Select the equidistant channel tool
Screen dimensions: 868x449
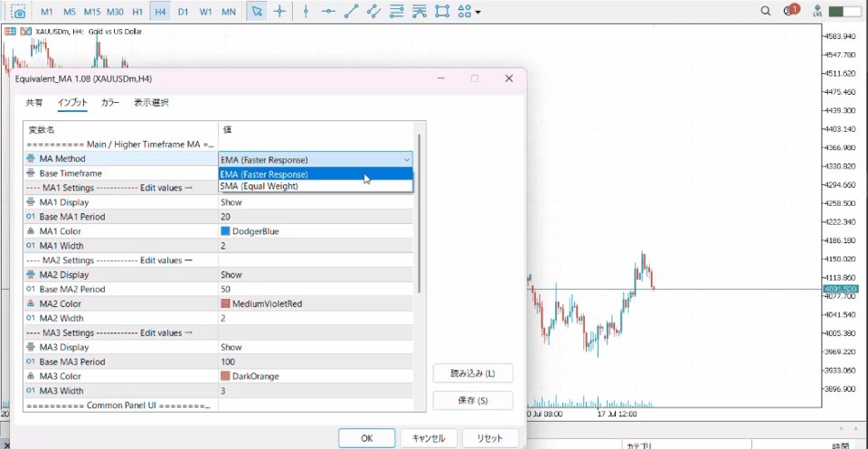click(x=374, y=11)
